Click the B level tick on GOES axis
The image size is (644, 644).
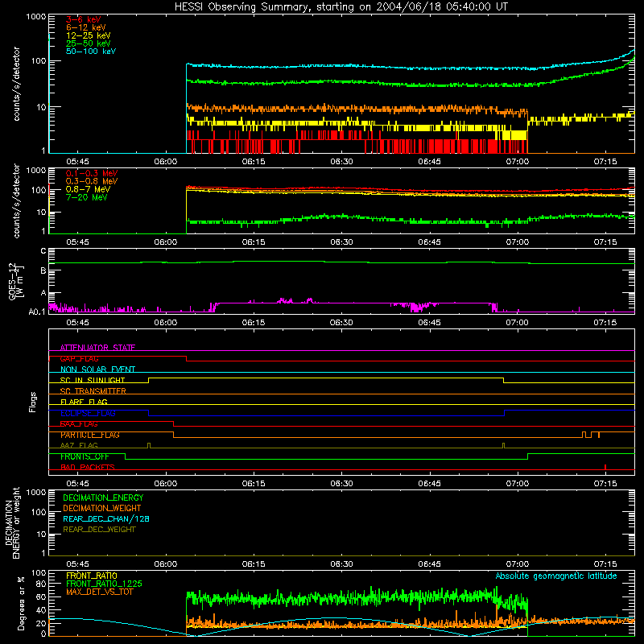click(43, 270)
